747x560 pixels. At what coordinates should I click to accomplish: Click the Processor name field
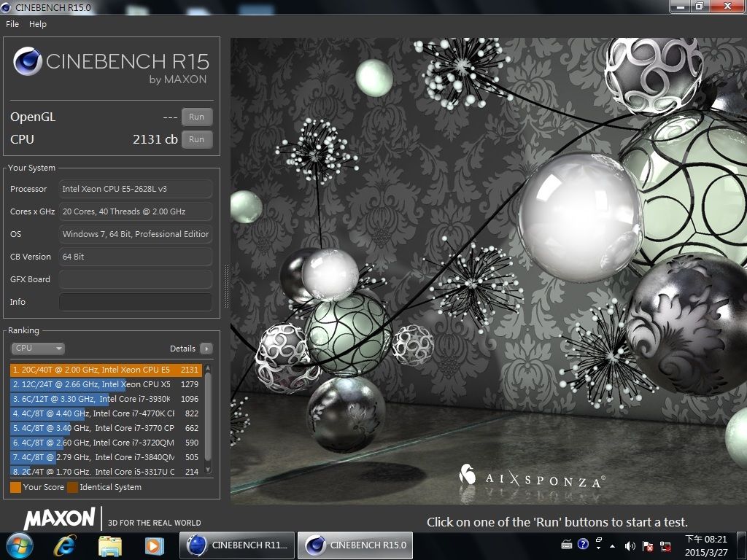135,189
